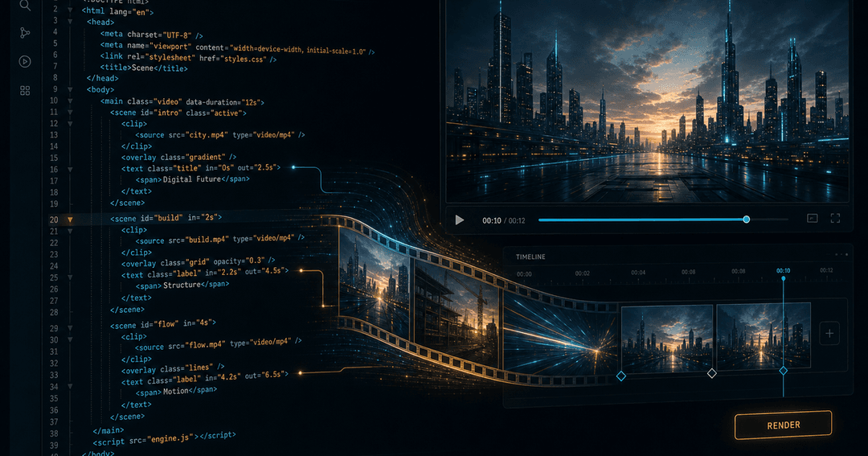Viewport: 868px width, 456px height.
Task: Click the '</main>' closing tag line
Action: (x=108, y=430)
